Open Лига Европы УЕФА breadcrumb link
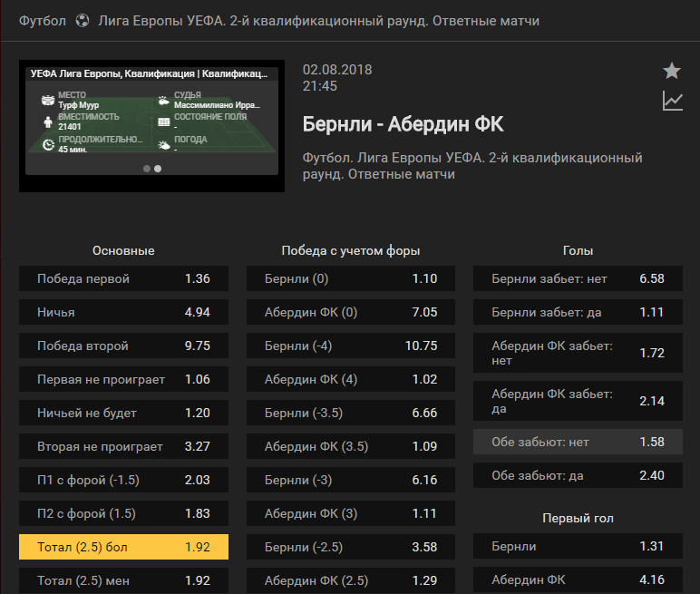The width and height of the screenshot is (700, 594). coord(319,21)
